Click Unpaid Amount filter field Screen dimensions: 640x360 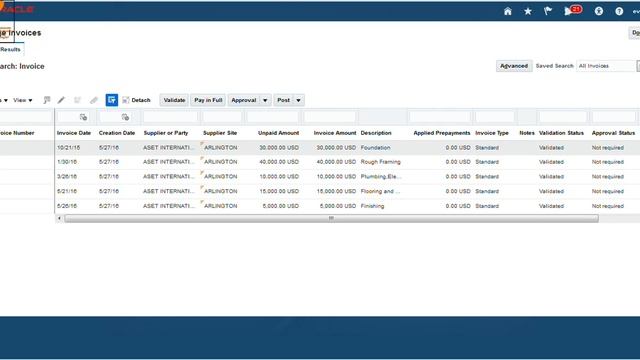[x=272, y=117]
